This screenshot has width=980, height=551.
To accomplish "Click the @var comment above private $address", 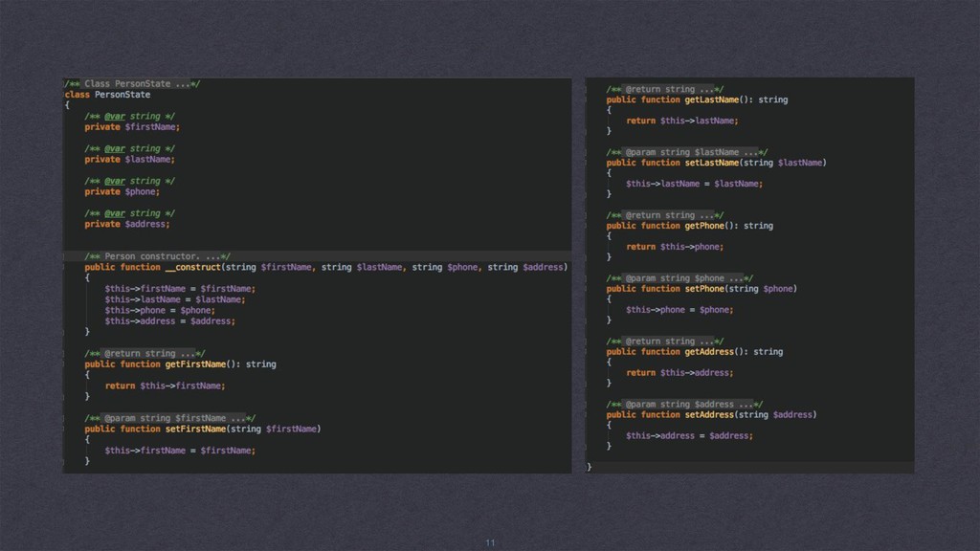I will pos(130,213).
